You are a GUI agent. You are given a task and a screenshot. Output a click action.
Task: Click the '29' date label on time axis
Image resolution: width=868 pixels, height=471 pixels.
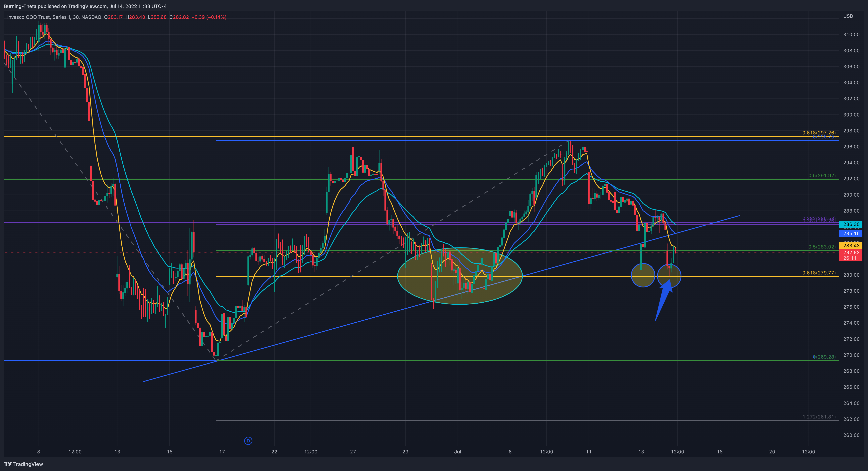click(x=405, y=451)
